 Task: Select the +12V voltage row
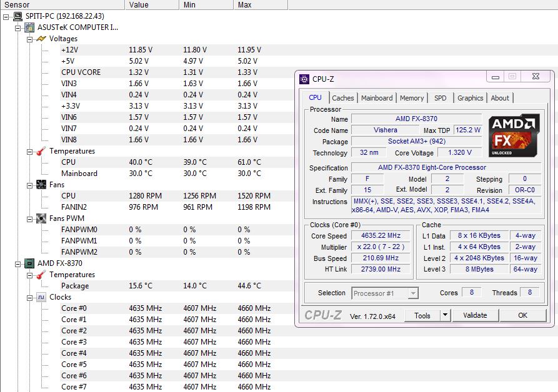click(x=177, y=50)
